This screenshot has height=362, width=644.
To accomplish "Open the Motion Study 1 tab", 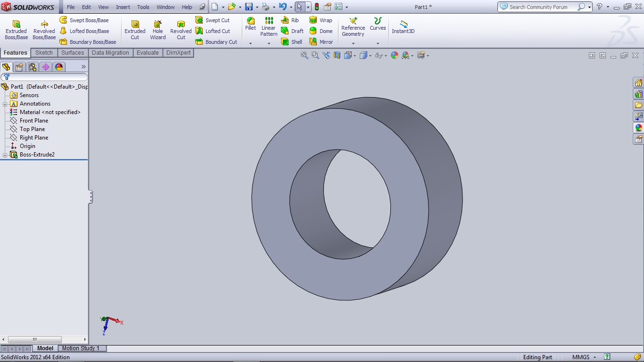I will (81, 348).
